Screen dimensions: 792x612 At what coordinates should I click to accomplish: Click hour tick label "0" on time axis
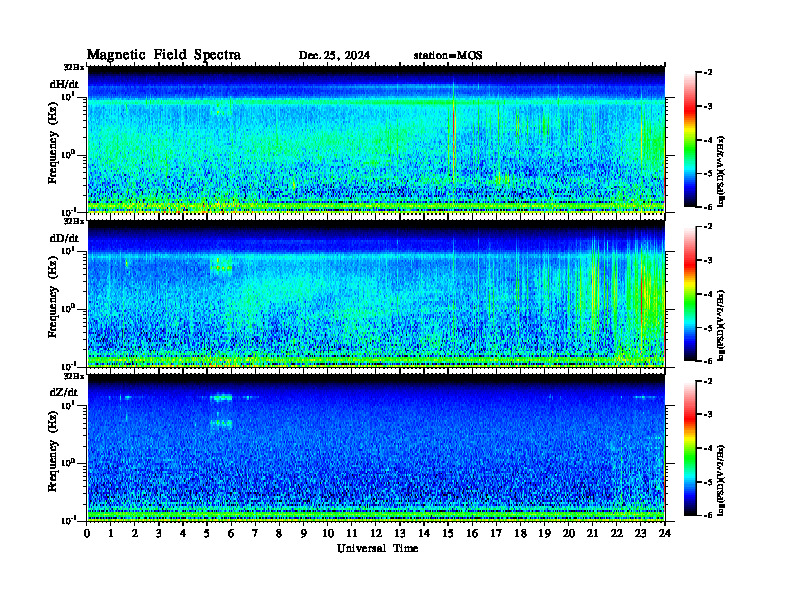pyautogui.click(x=87, y=533)
